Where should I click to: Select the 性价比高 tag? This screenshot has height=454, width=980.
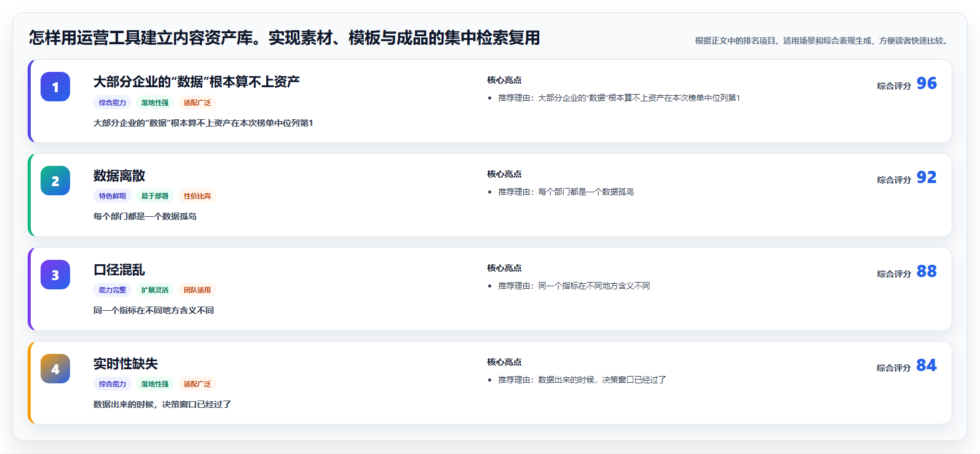[x=197, y=196]
